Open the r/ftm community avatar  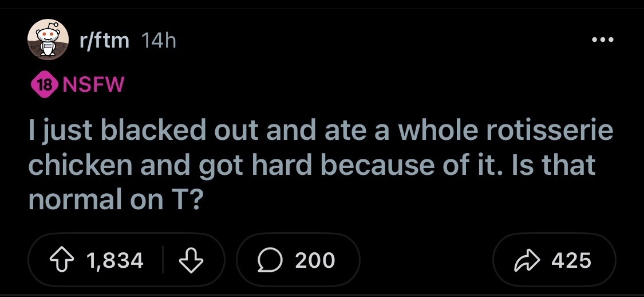(x=48, y=40)
